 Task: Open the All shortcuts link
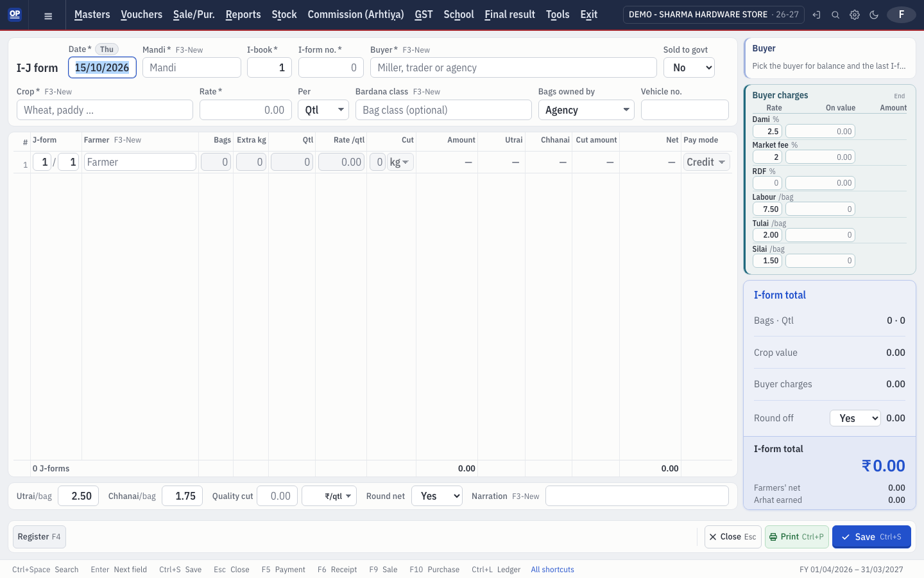pyautogui.click(x=552, y=570)
